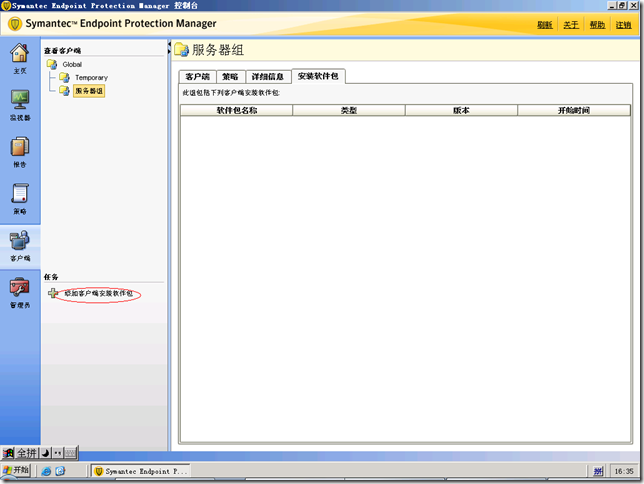Open the 策略 policies icon in sidebar
Screen dimensions: 644x484
point(20,194)
